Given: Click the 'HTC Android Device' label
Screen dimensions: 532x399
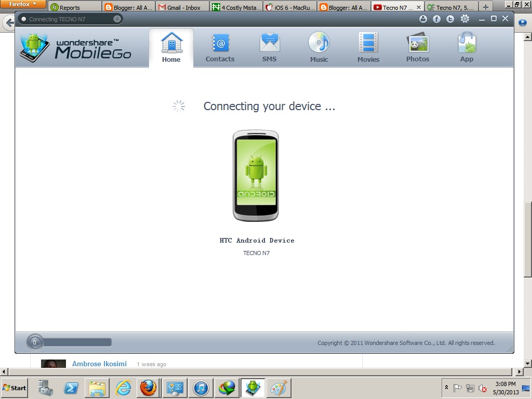Looking at the screenshot, I should tap(257, 241).
